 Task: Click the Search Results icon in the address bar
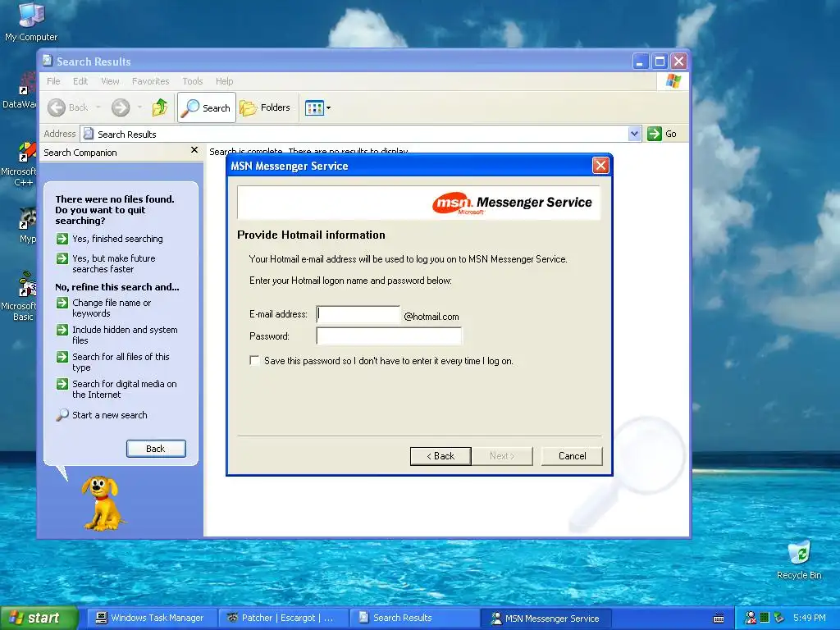[89, 134]
